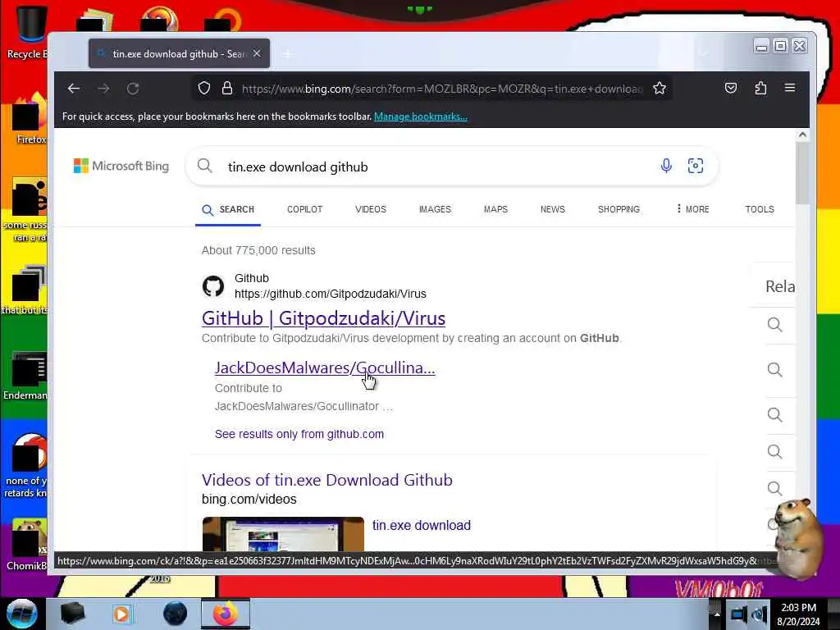Open the TOOLS option
This screenshot has width=840, height=630.
[x=760, y=209]
